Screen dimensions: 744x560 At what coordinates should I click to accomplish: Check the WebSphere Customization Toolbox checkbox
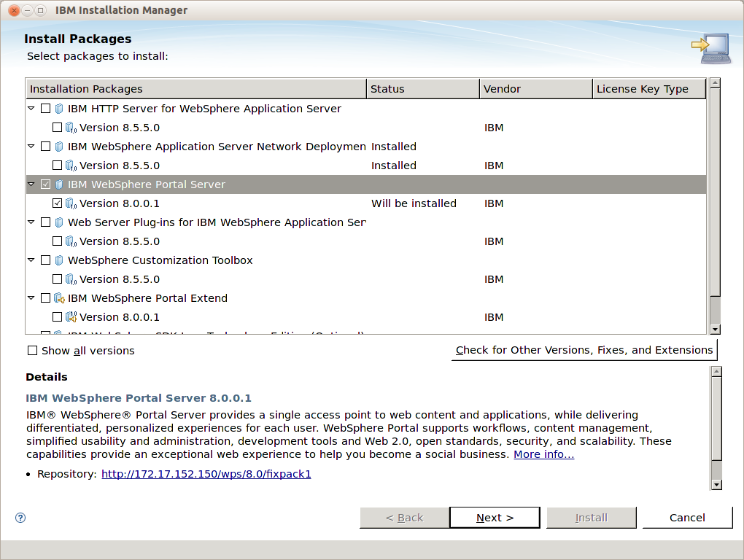[45, 260]
